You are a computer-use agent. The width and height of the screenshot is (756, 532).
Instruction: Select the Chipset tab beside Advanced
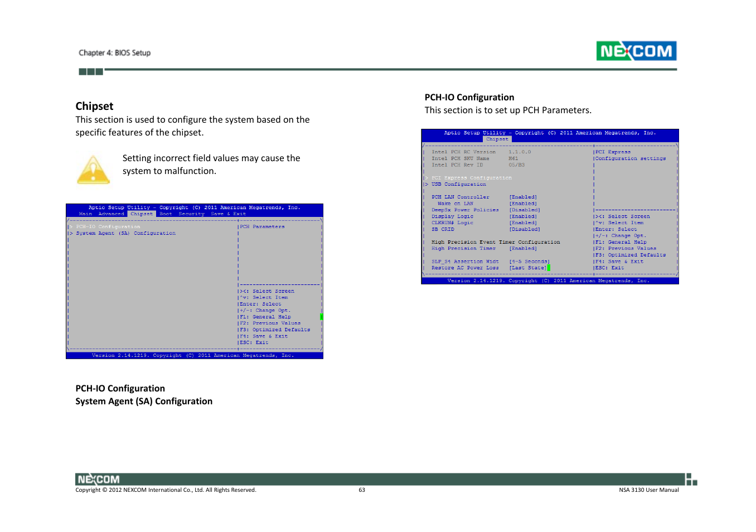(142, 214)
